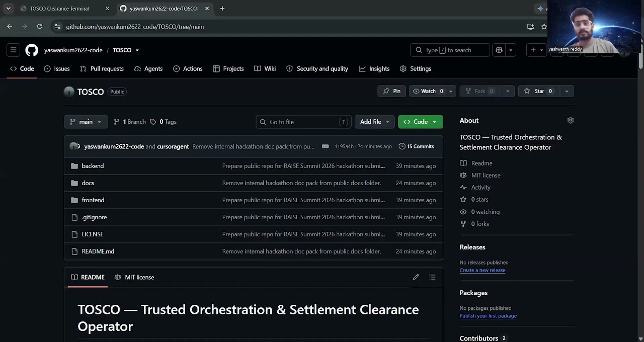Pin the TOSCO repository
Screen dimensions: 644x342
pyautogui.click(x=391, y=91)
